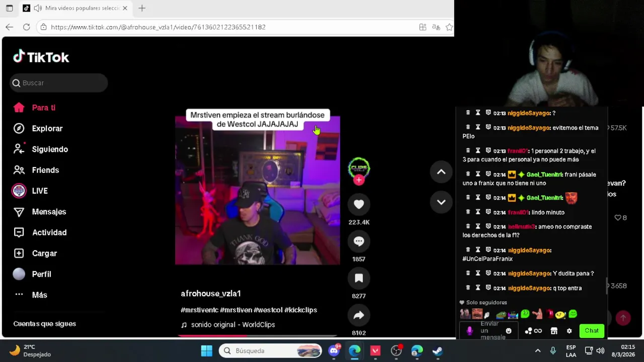
Task: Open the TikTok home logo
Action: 41,57
